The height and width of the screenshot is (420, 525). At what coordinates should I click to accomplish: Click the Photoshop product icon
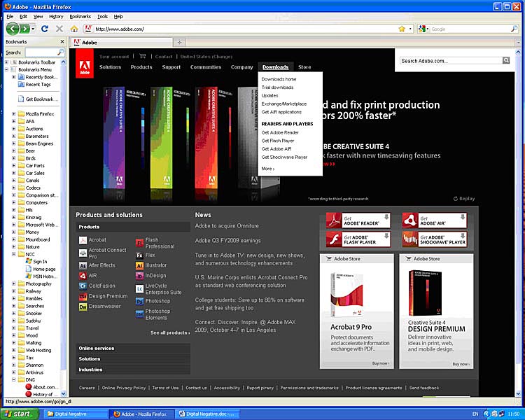pos(140,300)
